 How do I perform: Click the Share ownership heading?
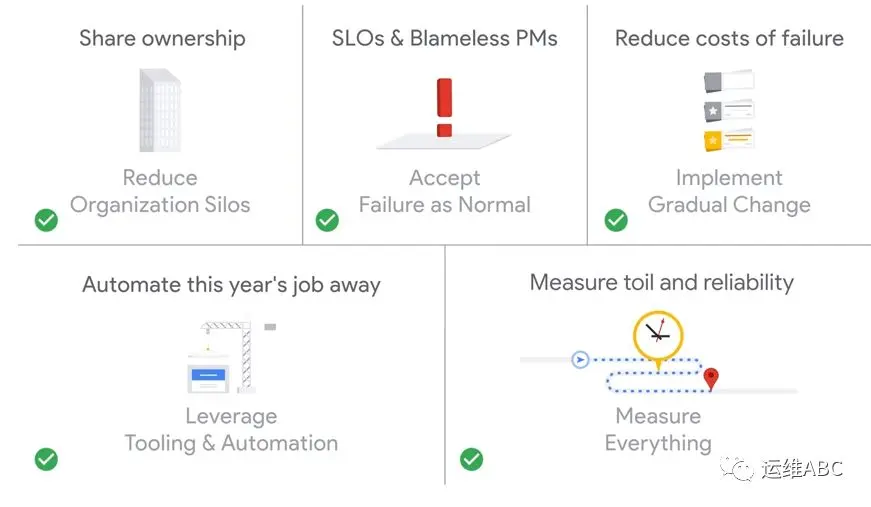[162, 38]
